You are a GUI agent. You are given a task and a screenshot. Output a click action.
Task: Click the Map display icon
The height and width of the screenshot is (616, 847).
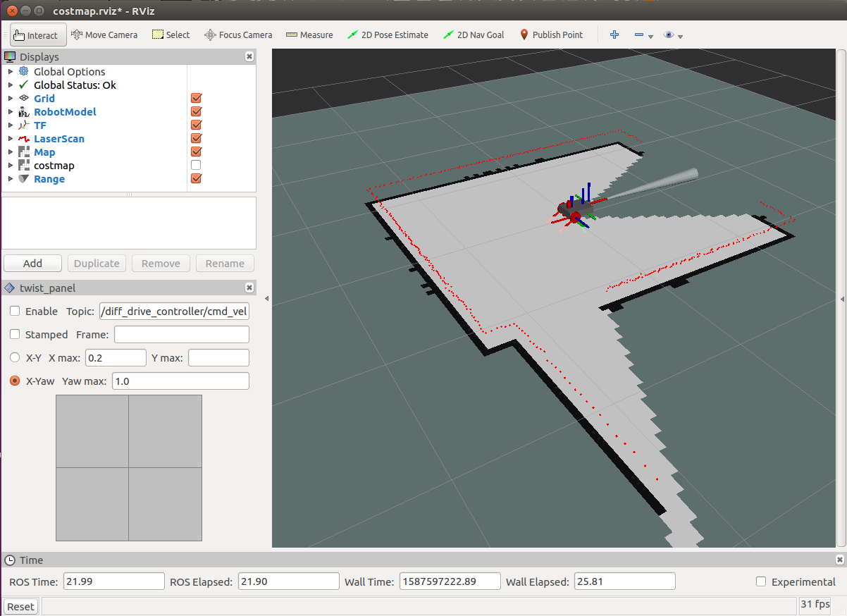coord(24,152)
